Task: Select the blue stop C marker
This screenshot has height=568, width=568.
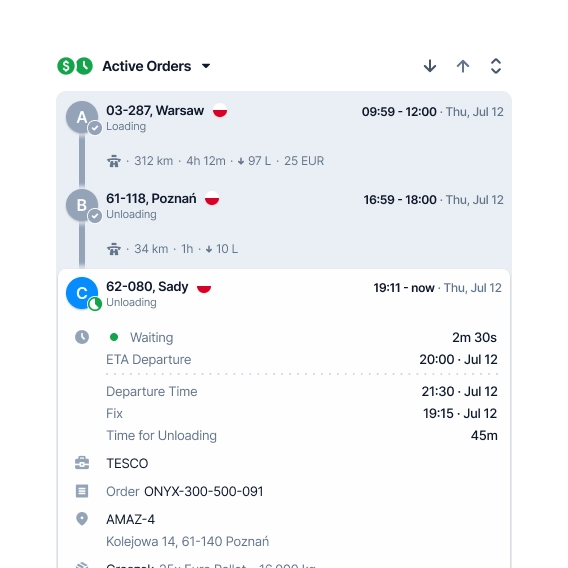Action: [x=82, y=293]
